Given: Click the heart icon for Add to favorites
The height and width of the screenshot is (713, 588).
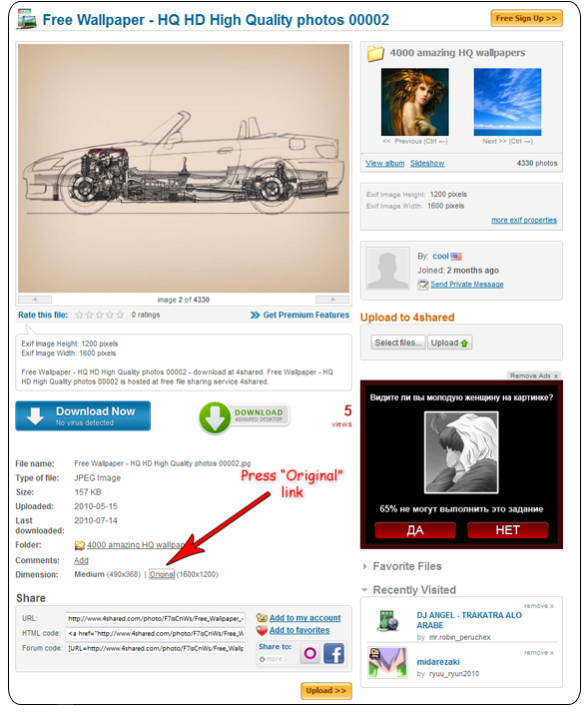Looking at the screenshot, I should tap(262, 630).
